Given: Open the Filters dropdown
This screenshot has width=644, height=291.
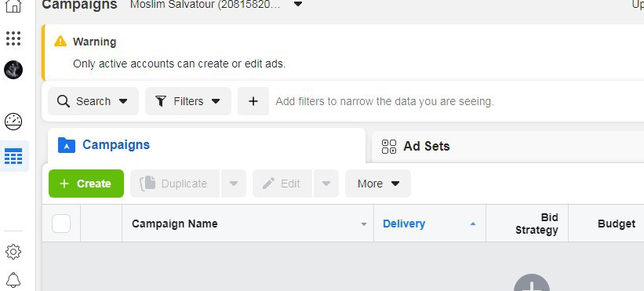Looking at the screenshot, I should click(188, 101).
